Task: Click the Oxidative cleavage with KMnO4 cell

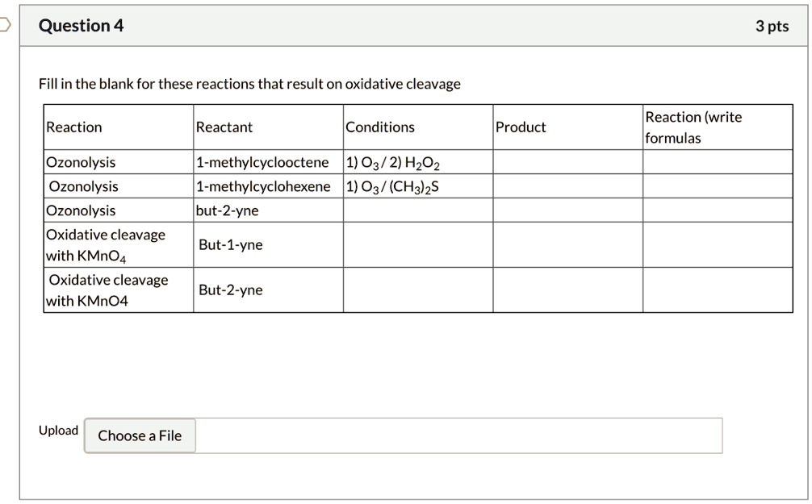Action: (x=105, y=244)
